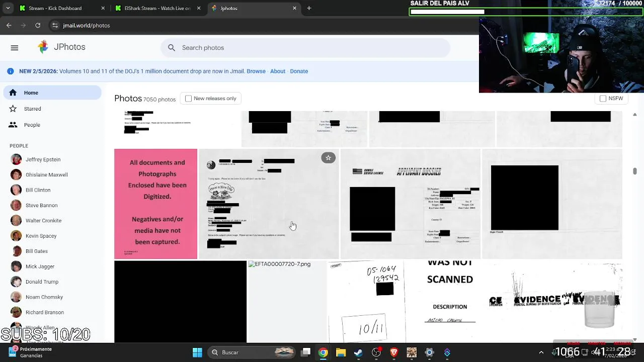Click the About link in the banner
This screenshot has height=362, width=644.
278,71
